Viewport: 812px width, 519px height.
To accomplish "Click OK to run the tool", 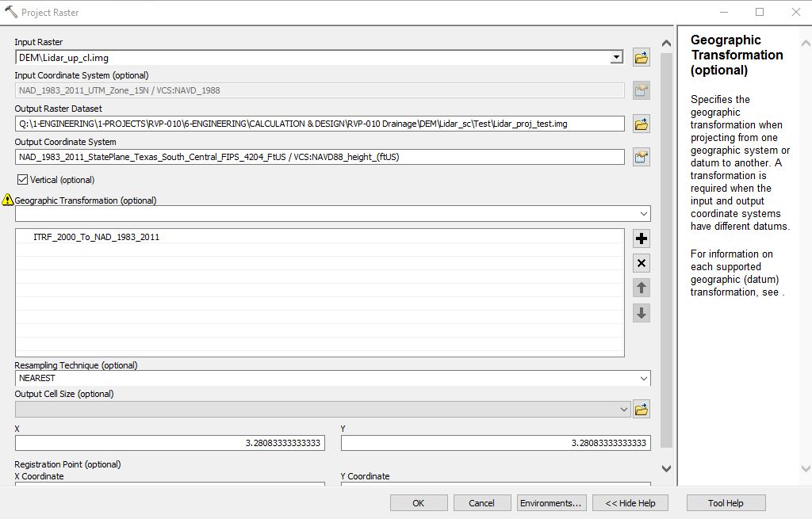I will click(419, 503).
